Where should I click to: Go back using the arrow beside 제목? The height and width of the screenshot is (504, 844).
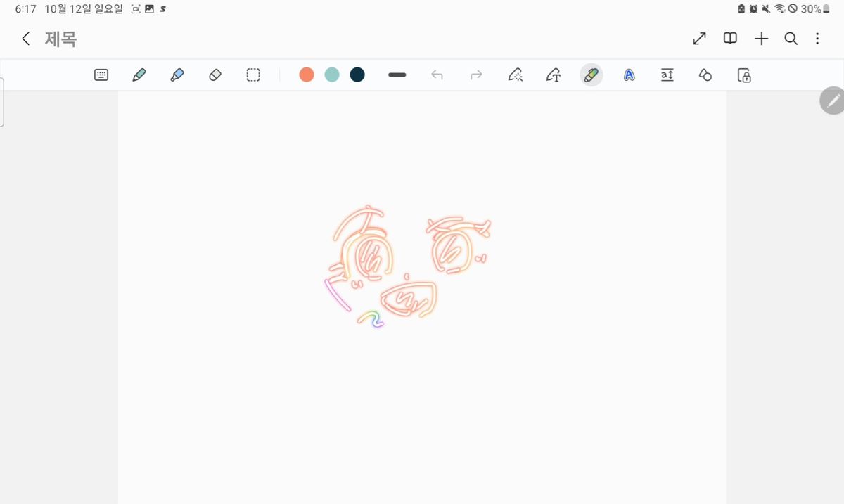(x=26, y=39)
